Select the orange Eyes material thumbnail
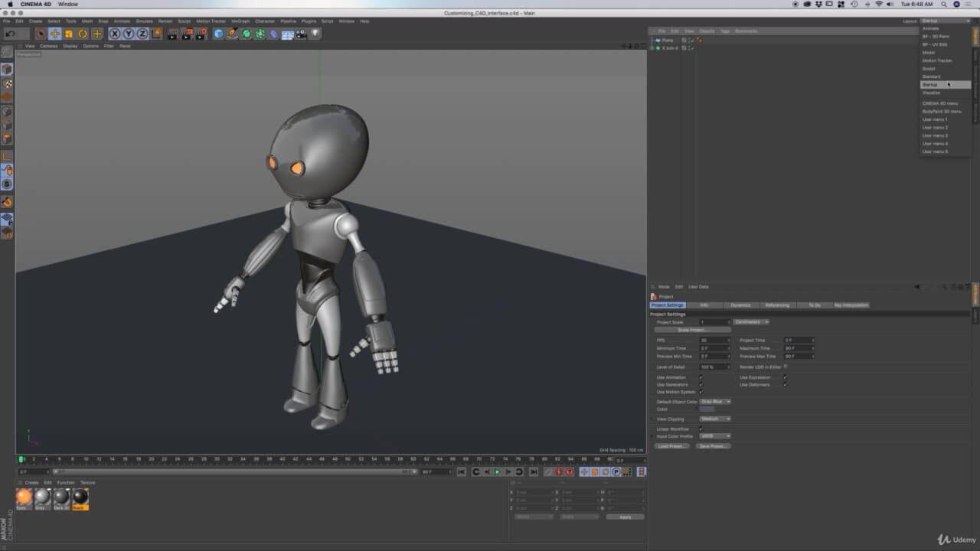Viewport: 980px width, 551px height. pyautogui.click(x=24, y=497)
